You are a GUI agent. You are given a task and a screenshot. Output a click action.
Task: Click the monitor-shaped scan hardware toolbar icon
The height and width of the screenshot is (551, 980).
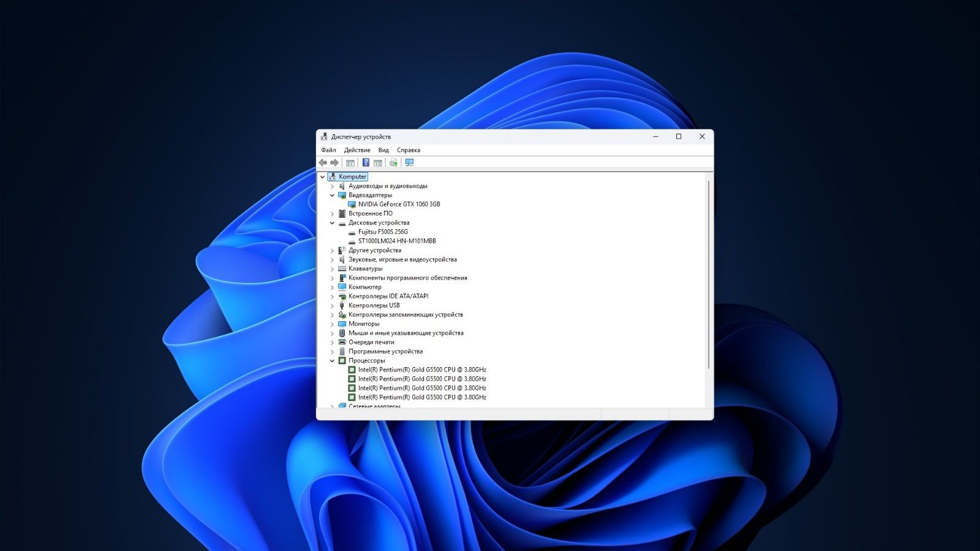[x=410, y=162]
